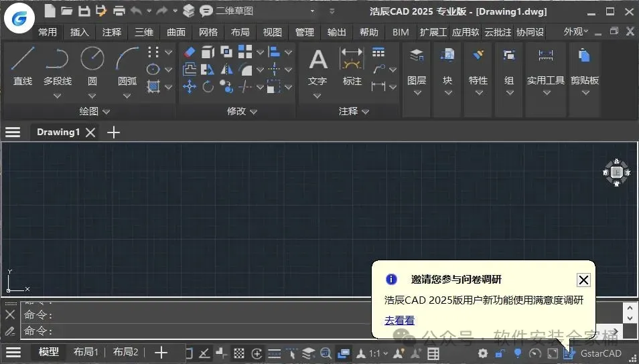This screenshot has height=364, width=639.
Task: Click the ViewCube navigation widget
Action: 616,173
